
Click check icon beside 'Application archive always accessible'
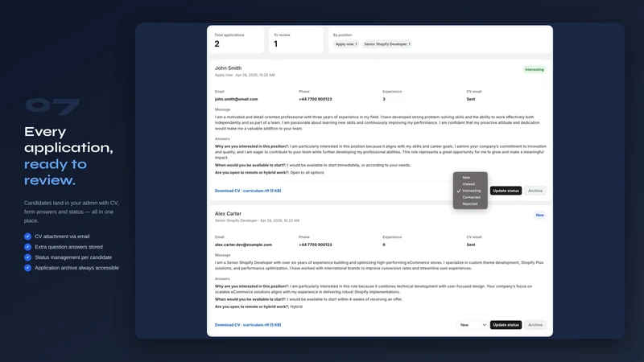(x=27, y=268)
